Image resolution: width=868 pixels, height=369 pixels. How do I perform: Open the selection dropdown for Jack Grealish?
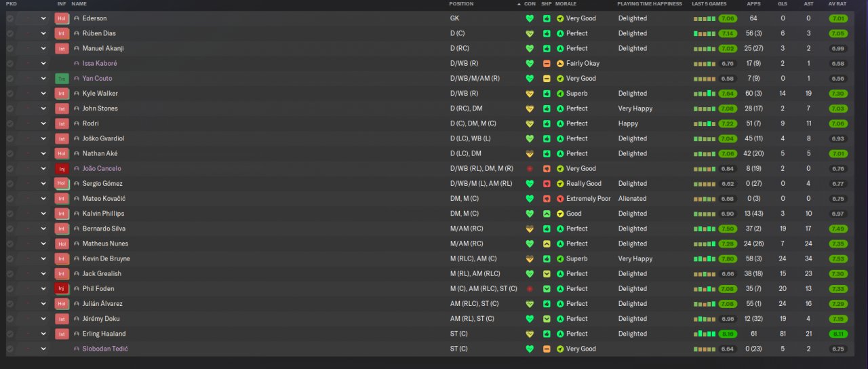coord(43,274)
